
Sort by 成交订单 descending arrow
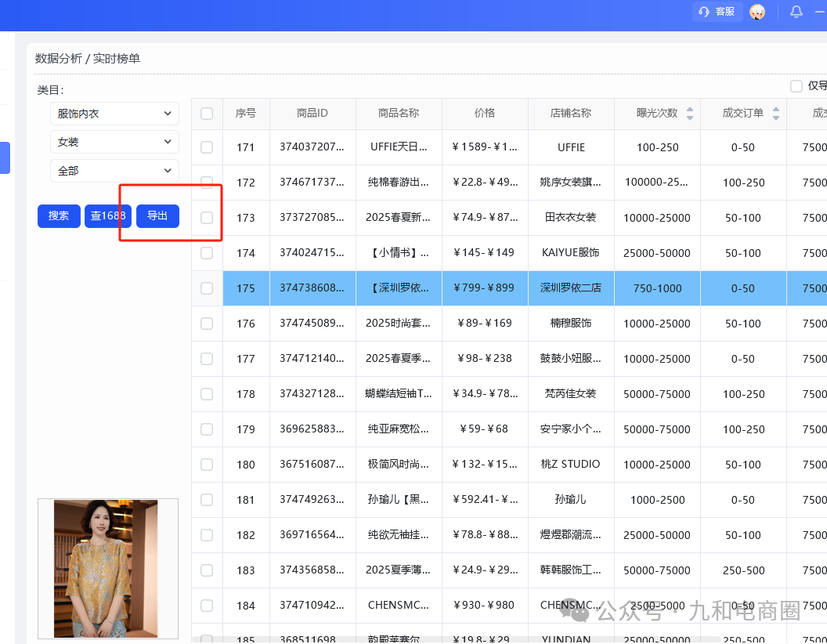776,118
